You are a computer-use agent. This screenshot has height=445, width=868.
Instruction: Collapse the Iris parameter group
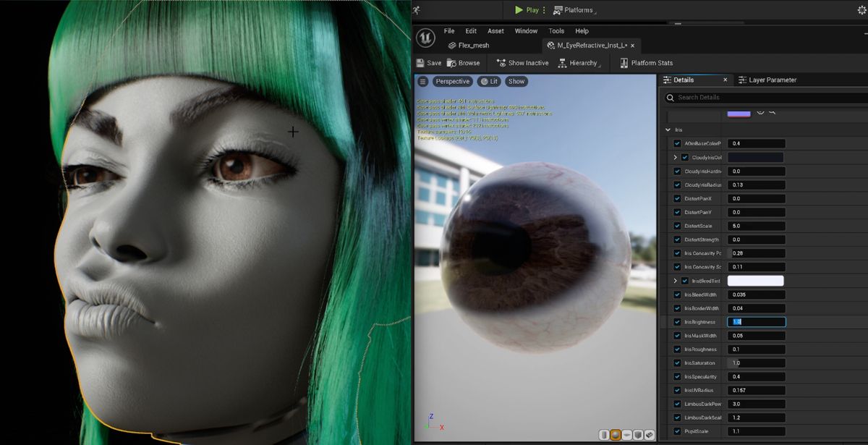[x=668, y=130]
